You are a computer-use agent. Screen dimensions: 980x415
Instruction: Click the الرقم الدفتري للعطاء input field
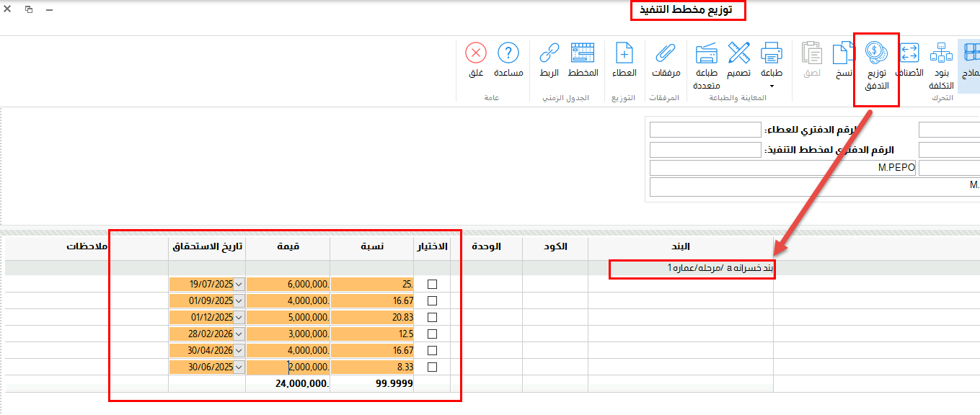tap(705, 130)
